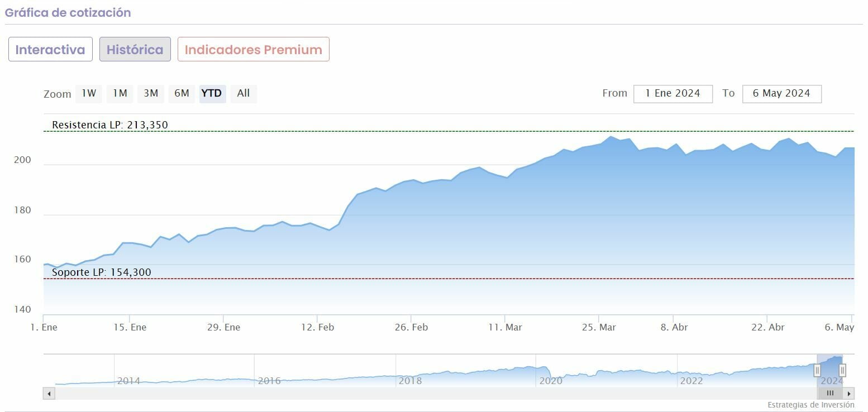
Task: Open the Indicadores Premium tab
Action: pyautogui.click(x=254, y=50)
